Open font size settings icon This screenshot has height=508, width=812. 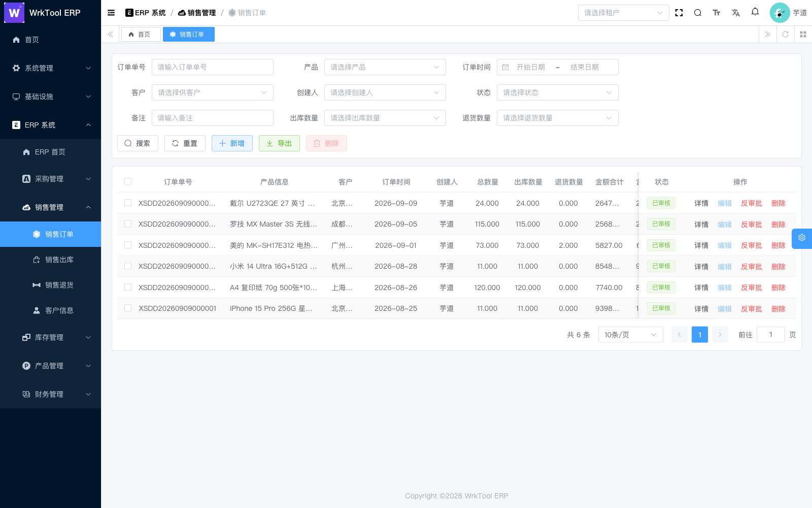717,13
